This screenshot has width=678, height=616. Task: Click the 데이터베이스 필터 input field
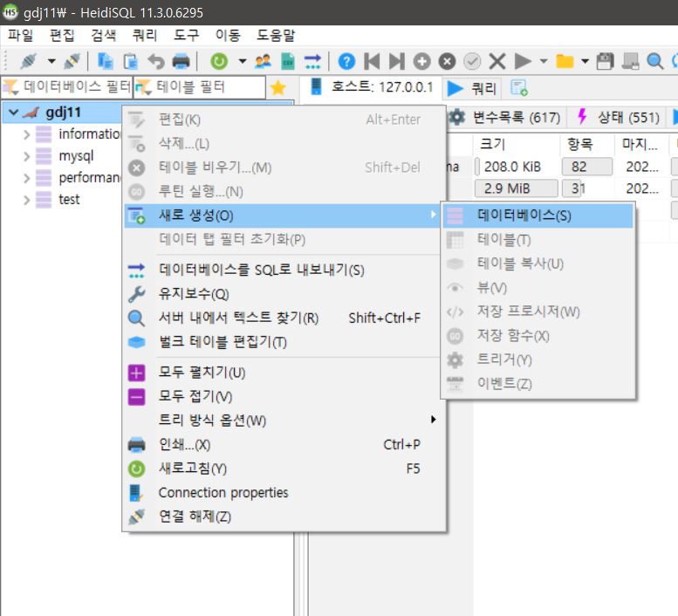point(67,87)
